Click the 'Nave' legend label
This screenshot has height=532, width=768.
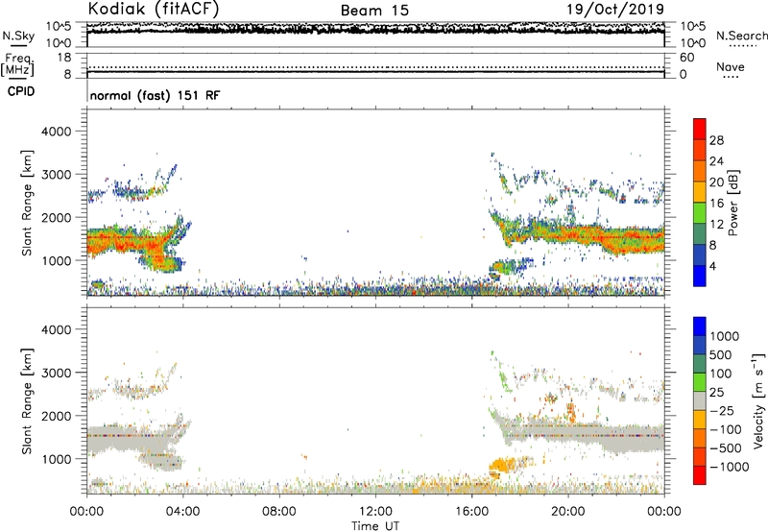[731, 66]
